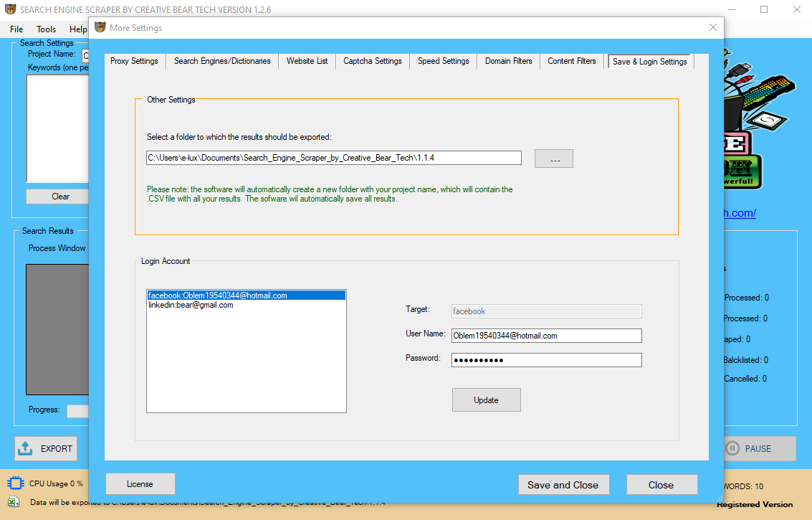Switch to the Proxy Settings tab
The width and height of the screenshot is (812, 520).
133,61
